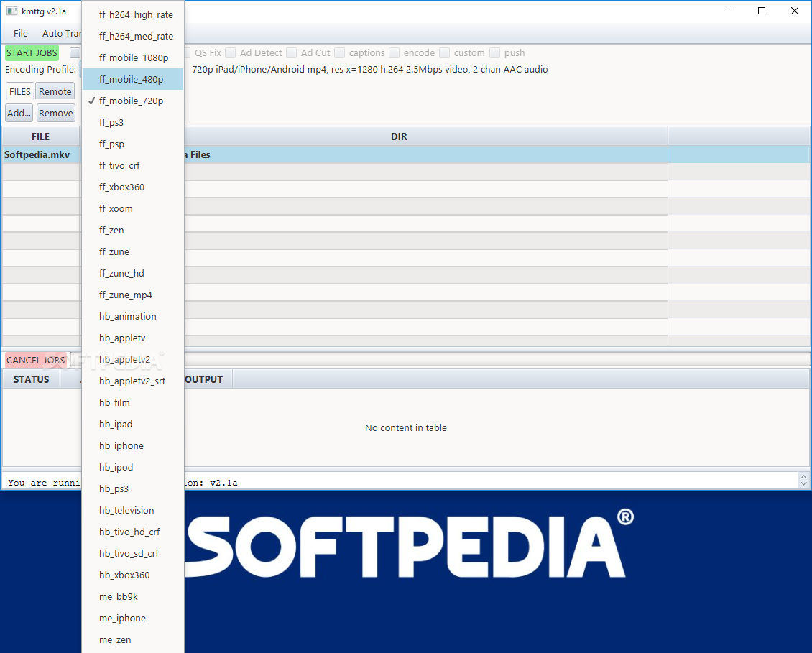Viewport: 812px width, 653px height.
Task: Pick hb_television profile
Action: tap(133, 511)
